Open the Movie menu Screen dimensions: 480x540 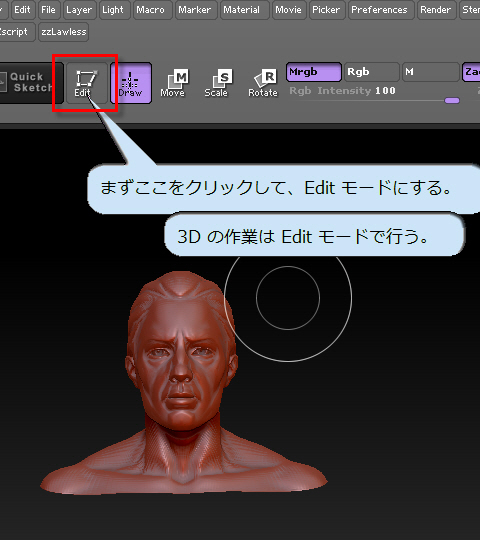coord(289,10)
